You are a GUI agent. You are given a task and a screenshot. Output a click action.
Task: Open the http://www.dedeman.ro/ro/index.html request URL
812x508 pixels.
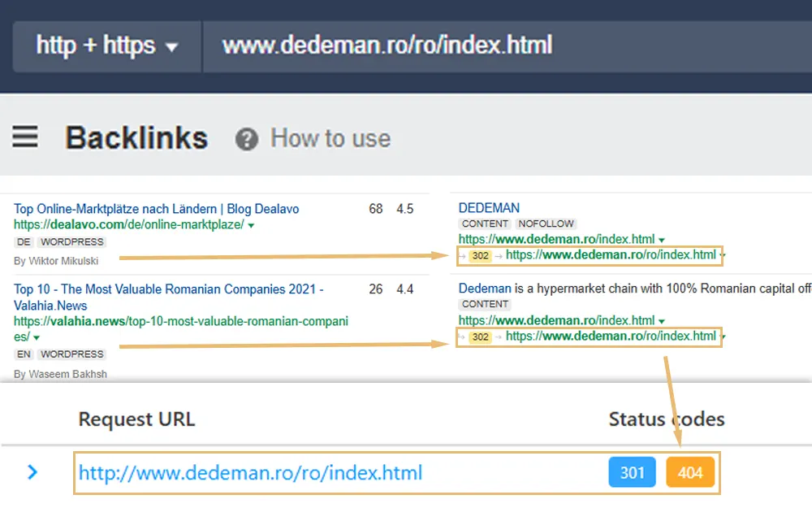250,473
